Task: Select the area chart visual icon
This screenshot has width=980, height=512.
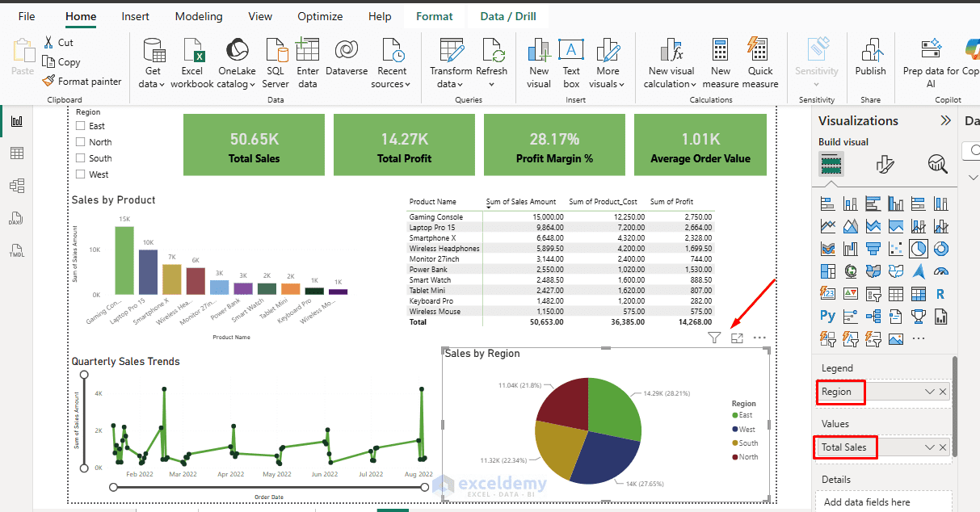Action: [x=851, y=226]
